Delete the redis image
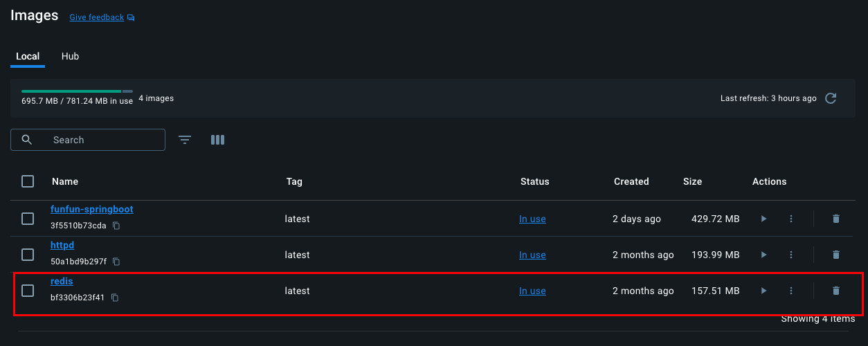Screen dimensions: 868x346 [x=835, y=291]
